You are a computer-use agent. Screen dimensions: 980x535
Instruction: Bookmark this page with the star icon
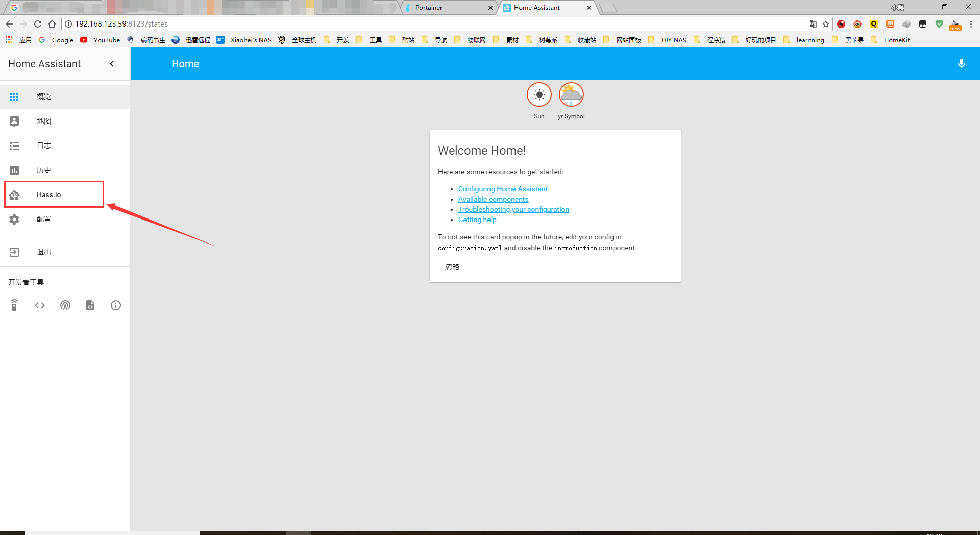coord(826,24)
